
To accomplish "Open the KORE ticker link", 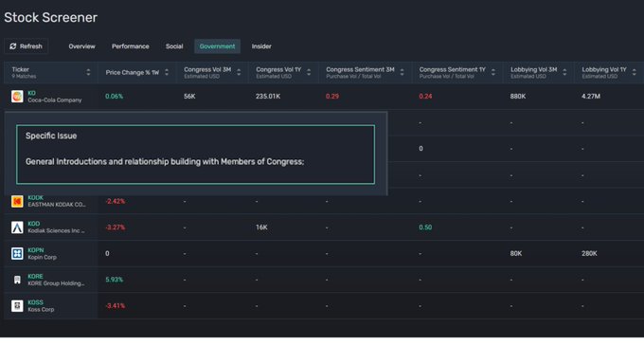I will (35, 276).
